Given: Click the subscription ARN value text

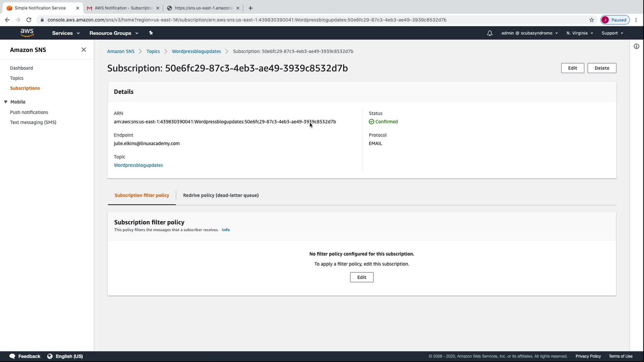Looking at the screenshot, I should (225, 122).
